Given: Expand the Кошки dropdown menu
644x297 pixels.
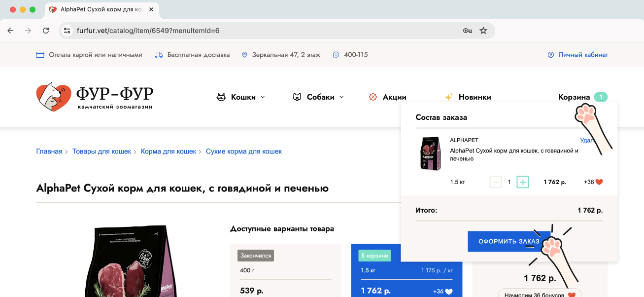Looking at the screenshot, I should pos(241,97).
